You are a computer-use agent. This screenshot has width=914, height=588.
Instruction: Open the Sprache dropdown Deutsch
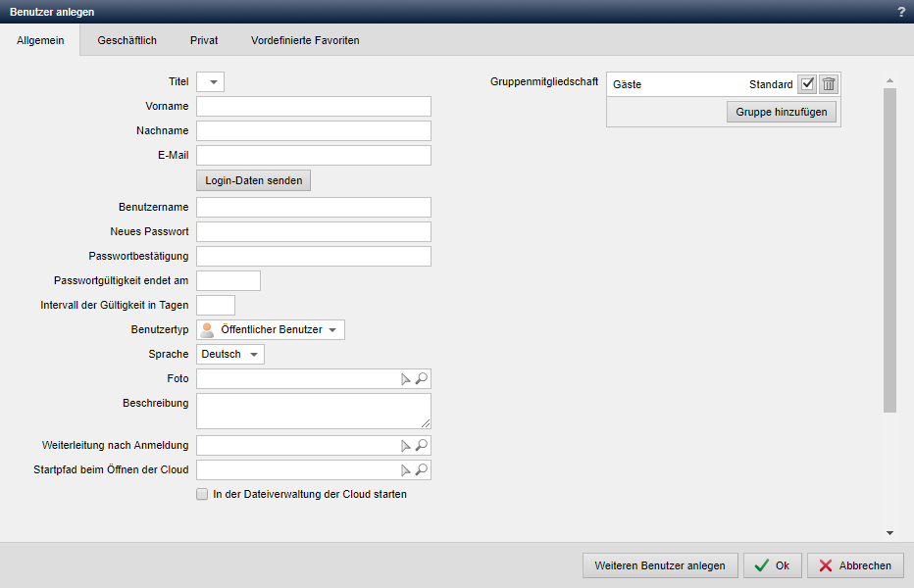tap(230, 355)
